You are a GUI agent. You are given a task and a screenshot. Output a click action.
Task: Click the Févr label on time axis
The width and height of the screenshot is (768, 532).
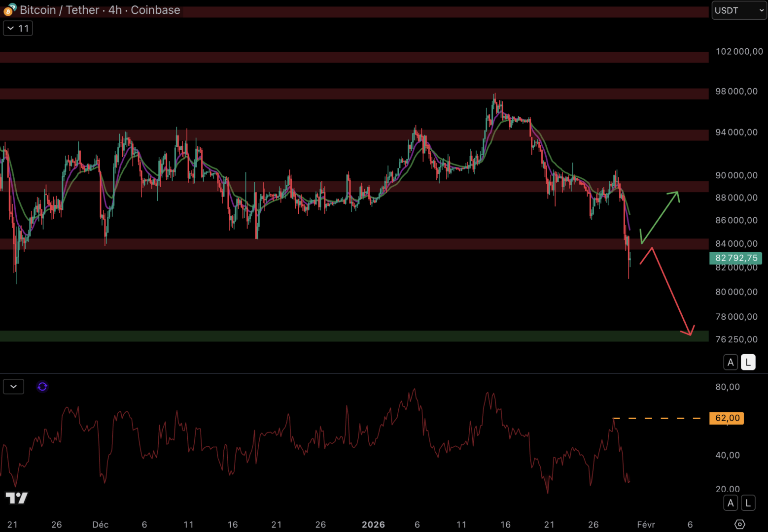tap(646, 525)
